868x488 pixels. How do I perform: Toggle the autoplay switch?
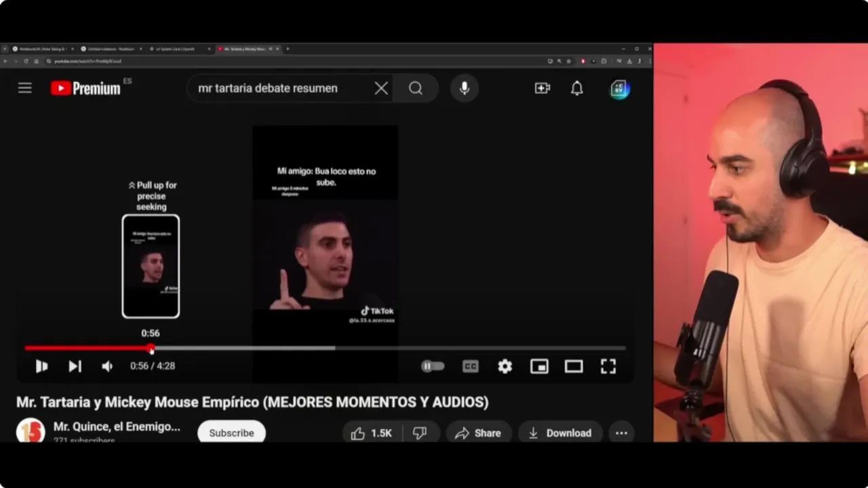(433, 366)
